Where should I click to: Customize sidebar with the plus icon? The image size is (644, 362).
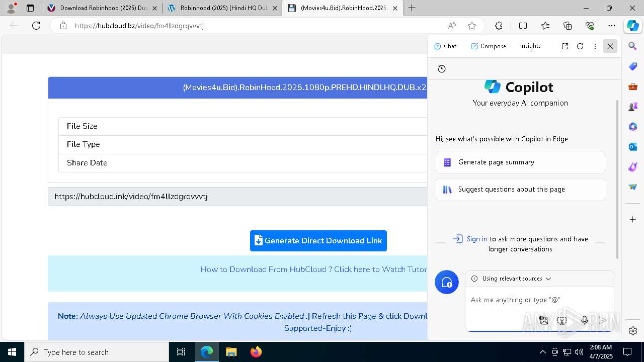click(633, 219)
